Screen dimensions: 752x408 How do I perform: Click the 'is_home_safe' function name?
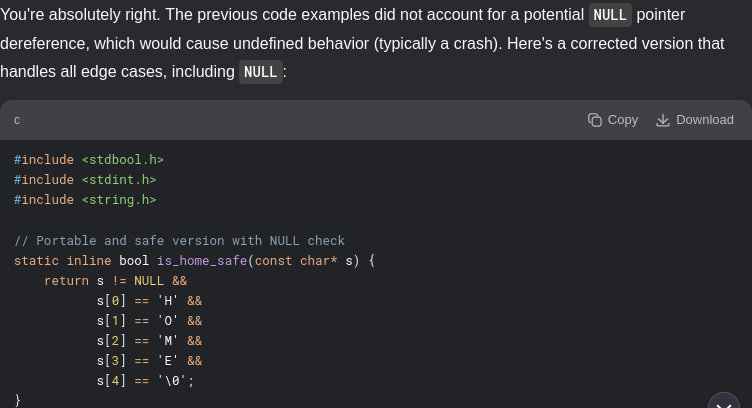(x=202, y=261)
